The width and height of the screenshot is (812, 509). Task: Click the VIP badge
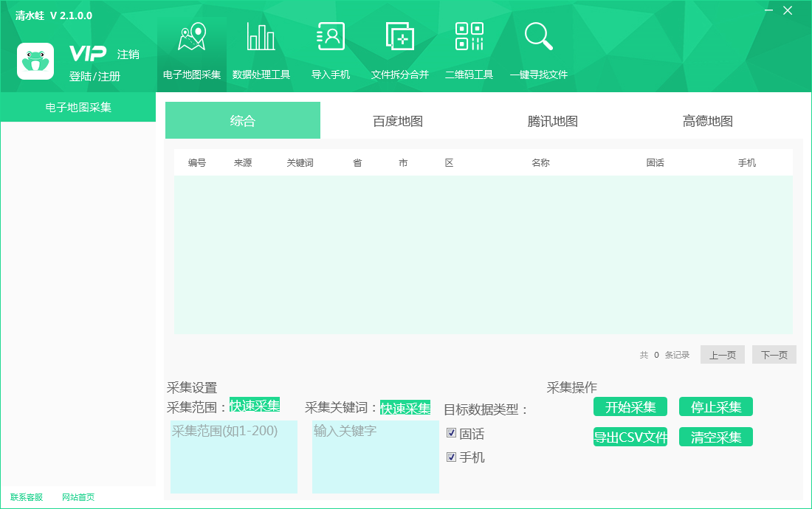(88, 53)
